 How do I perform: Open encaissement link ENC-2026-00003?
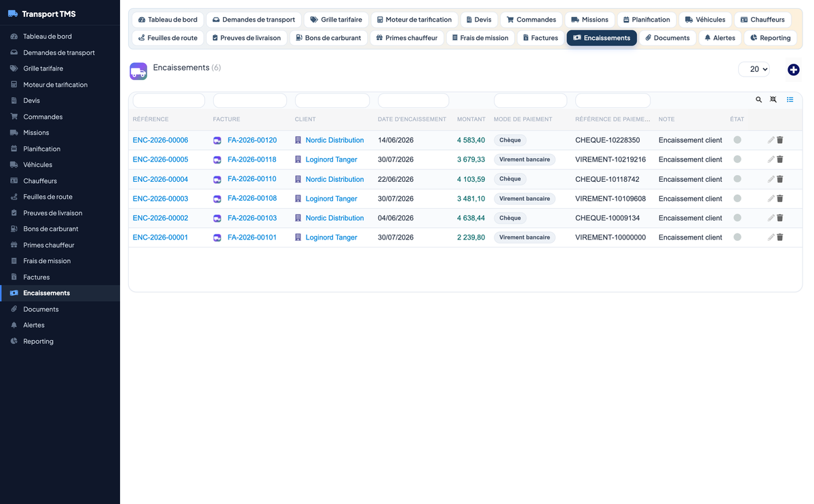point(161,199)
